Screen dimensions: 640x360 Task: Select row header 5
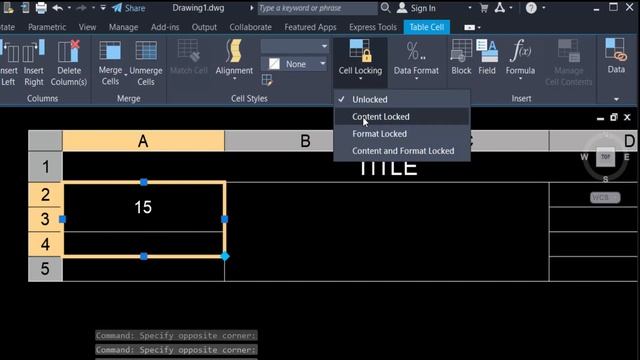(x=45, y=269)
